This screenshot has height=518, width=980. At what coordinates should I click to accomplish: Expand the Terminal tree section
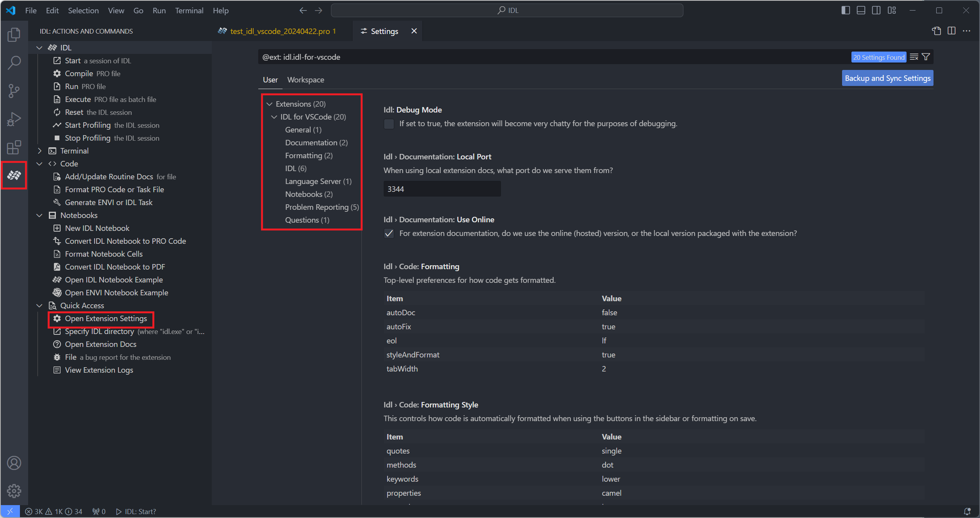[x=39, y=151]
